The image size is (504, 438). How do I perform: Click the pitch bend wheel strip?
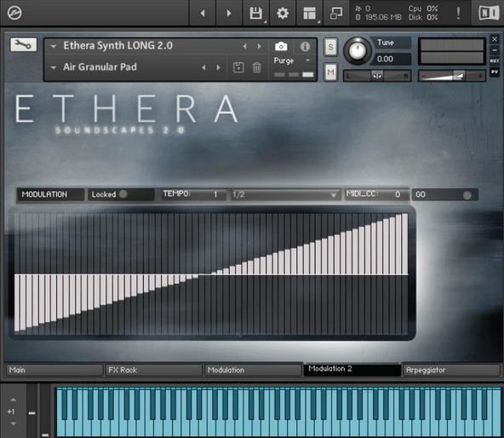31,411
